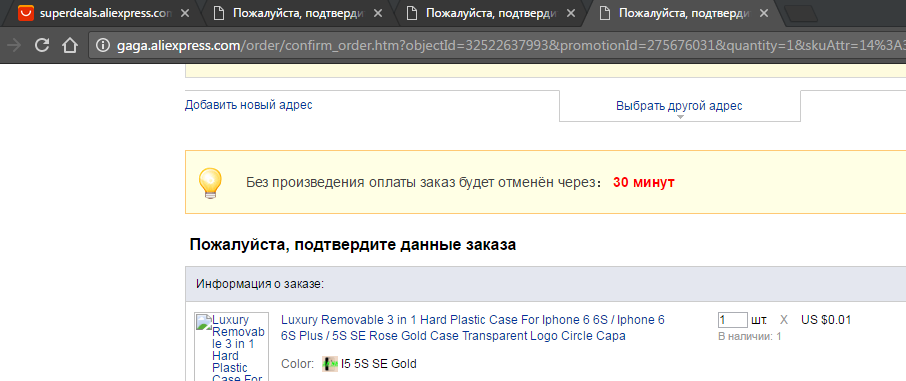Go to the browser home page icon
This screenshot has height=381, width=906.
[x=70, y=45]
